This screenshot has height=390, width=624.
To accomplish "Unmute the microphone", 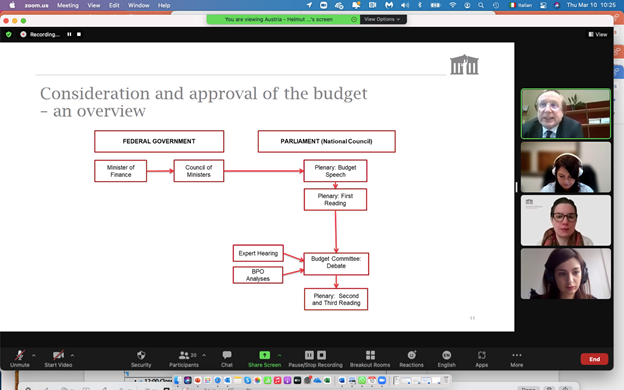I will click(x=20, y=355).
